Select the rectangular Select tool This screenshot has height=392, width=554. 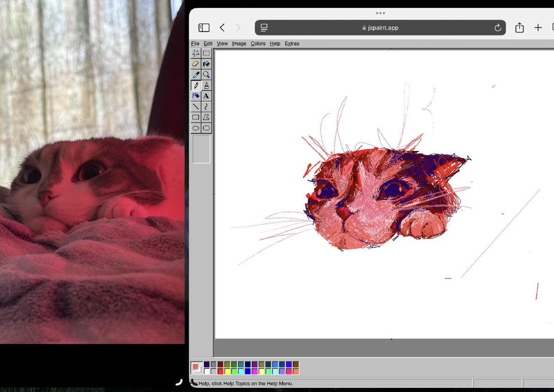click(x=206, y=53)
